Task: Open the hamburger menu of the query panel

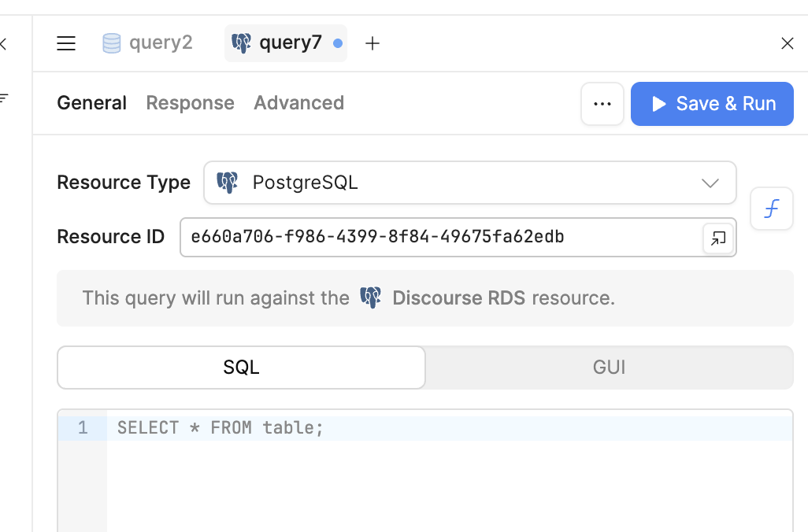Action: 66,43
